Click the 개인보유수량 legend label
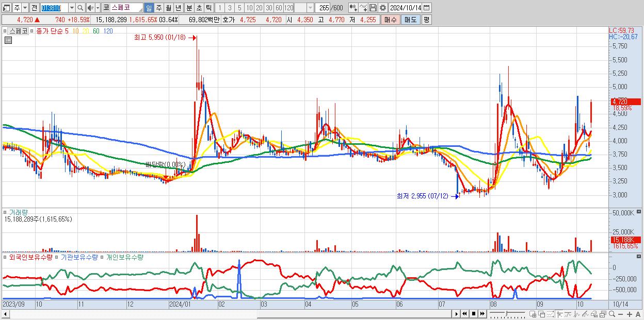The image size is (644, 320). tap(124, 257)
